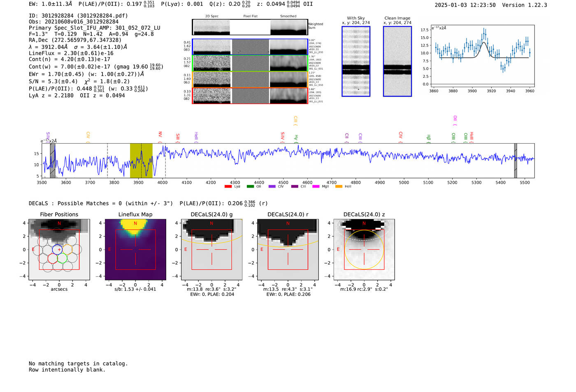Click the orange CIII] line label
Image resolution: width=576 pixels, height=392 pixels.
point(295,120)
